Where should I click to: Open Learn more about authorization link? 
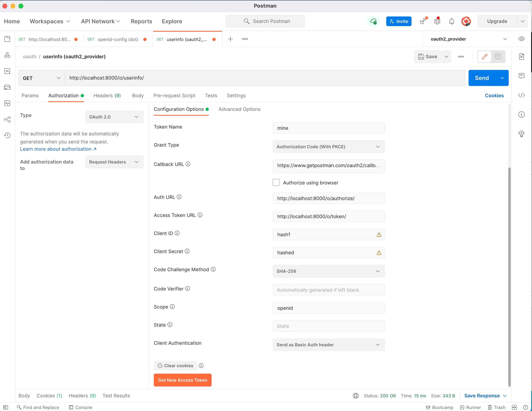click(x=58, y=149)
